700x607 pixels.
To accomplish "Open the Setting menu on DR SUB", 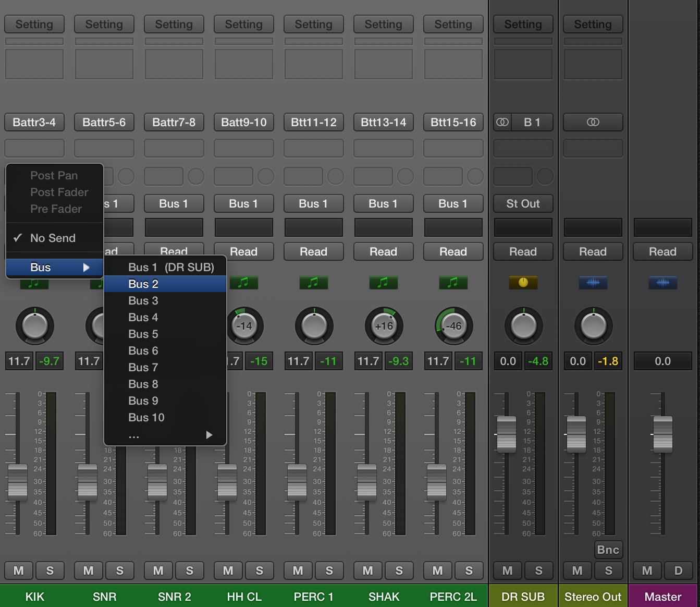I will [x=523, y=24].
